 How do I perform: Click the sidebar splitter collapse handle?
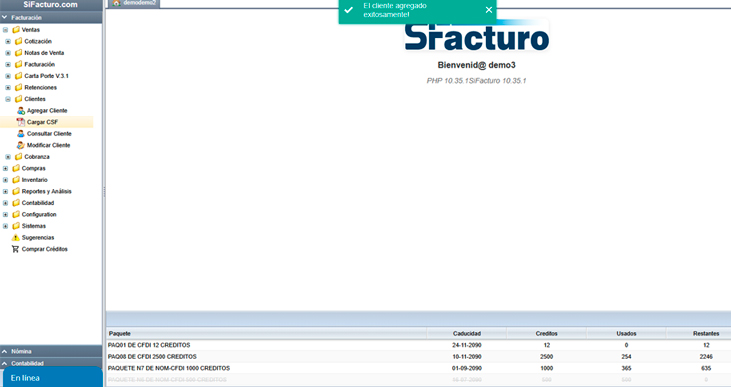tap(104, 191)
